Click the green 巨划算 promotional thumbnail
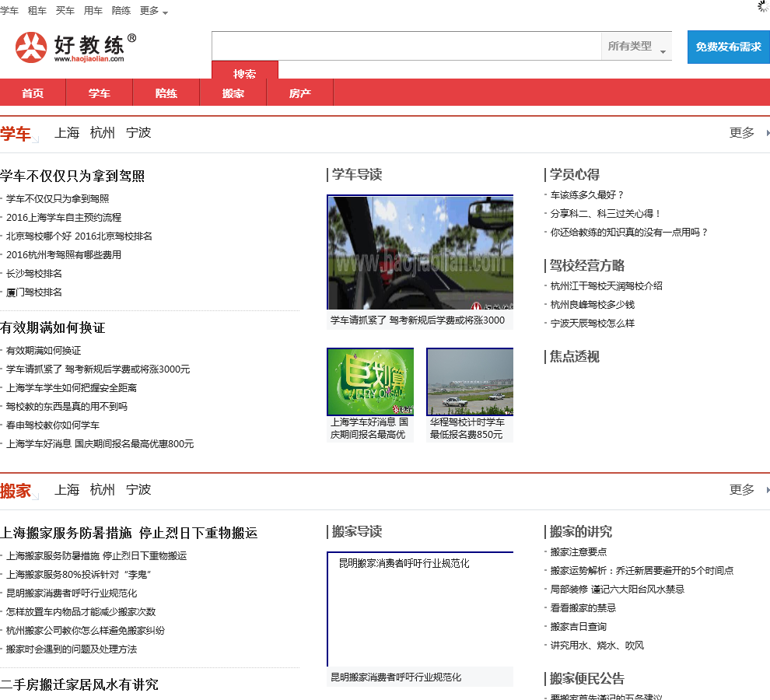The image size is (770, 700). coord(370,382)
